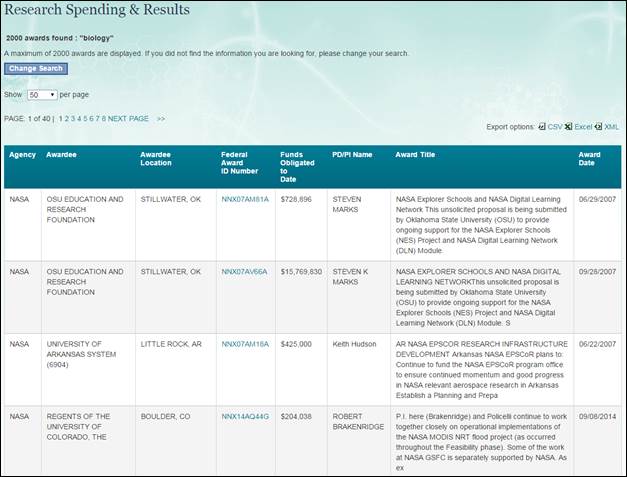The image size is (627, 477).
Task: Click the Agency column header
Action: [x=22, y=155]
